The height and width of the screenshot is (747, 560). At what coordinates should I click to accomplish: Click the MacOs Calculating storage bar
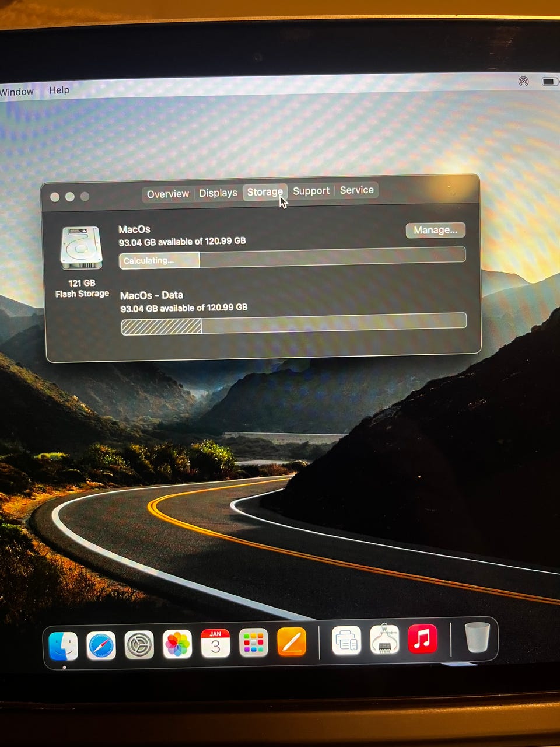[x=292, y=257]
